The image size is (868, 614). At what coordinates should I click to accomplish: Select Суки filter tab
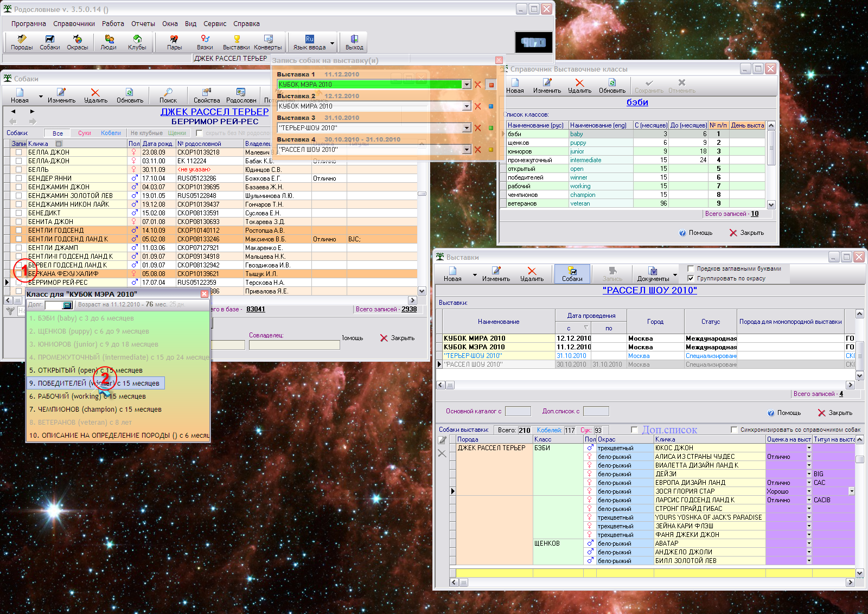pyautogui.click(x=85, y=133)
